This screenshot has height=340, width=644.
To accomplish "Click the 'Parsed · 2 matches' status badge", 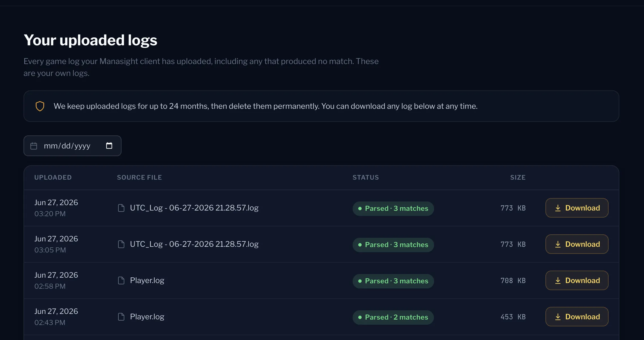I will [393, 317].
